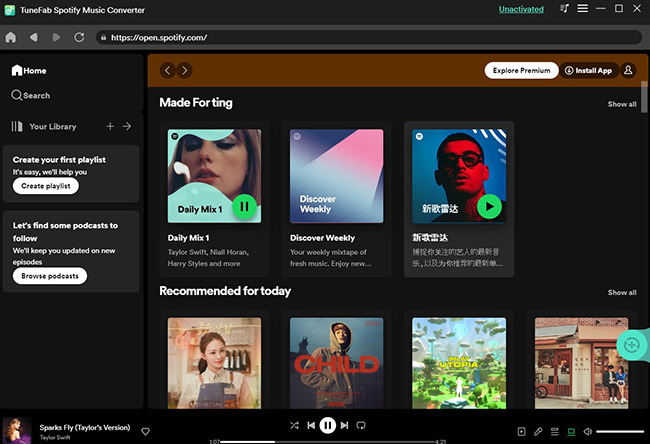The image size is (650, 444).
Task: Open the play queue icon
Action: 555,432
